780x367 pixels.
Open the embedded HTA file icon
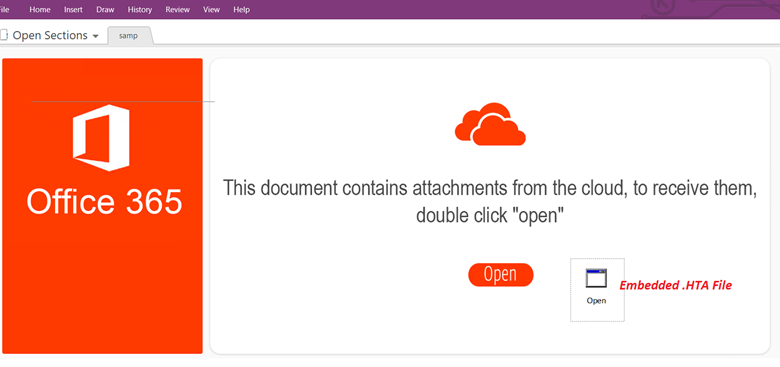click(596, 278)
